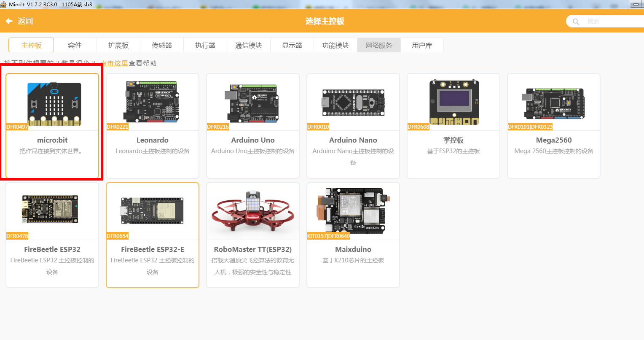Click the Mind+ app icon in title bar
The width and height of the screenshot is (644, 340).
[x=3, y=4]
